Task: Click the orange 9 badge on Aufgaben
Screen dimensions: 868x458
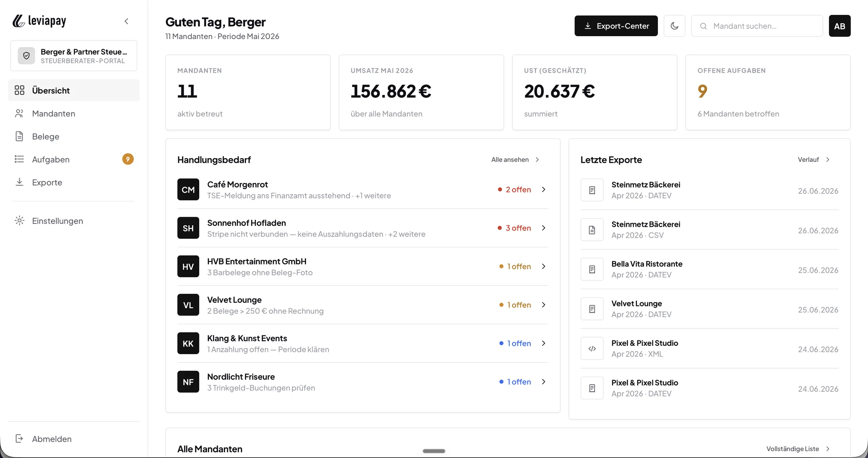Action: [x=128, y=159]
